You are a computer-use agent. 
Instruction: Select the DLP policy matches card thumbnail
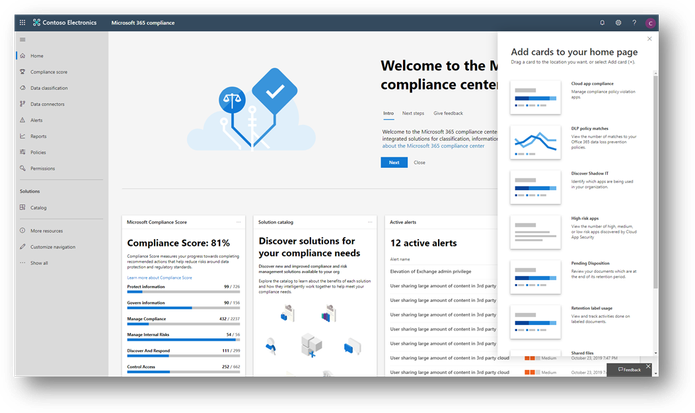[x=535, y=142]
